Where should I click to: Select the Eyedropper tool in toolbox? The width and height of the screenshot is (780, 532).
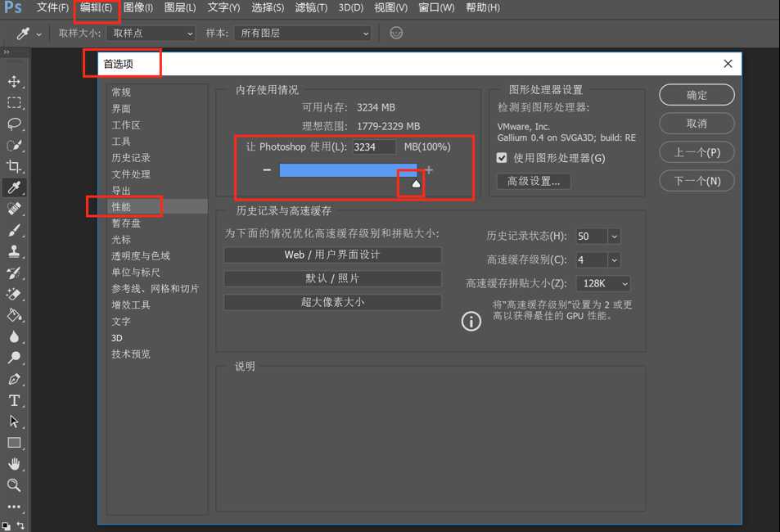[14, 187]
